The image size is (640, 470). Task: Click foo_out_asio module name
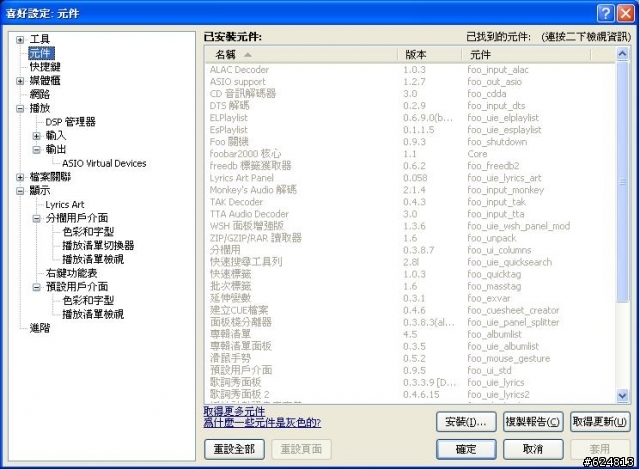tap(495, 82)
